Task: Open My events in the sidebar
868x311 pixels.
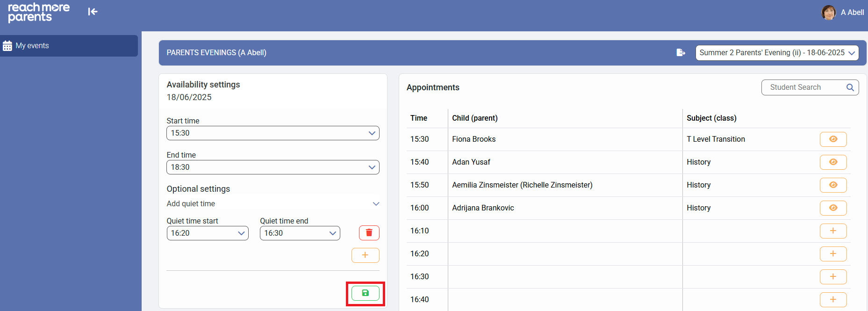Action: click(32, 46)
